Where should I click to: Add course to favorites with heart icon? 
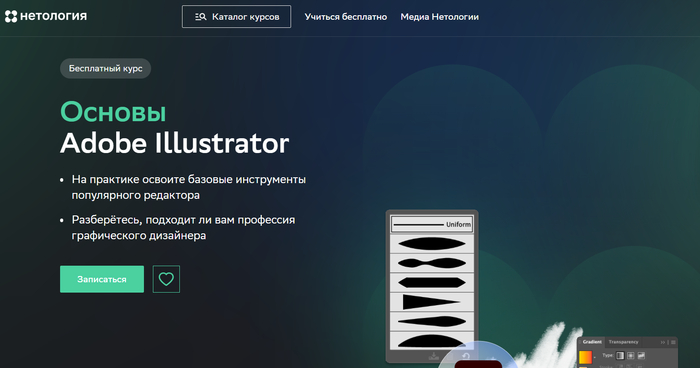click(166, 279)
